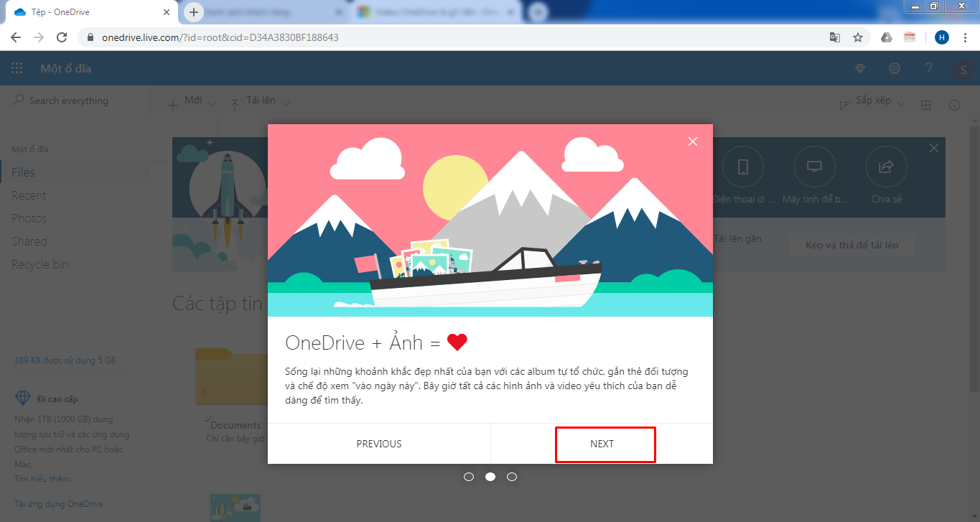This screenshot has width=980, height=522.
Task: Open the account avatar menu
Action: (x=963, y=69)
